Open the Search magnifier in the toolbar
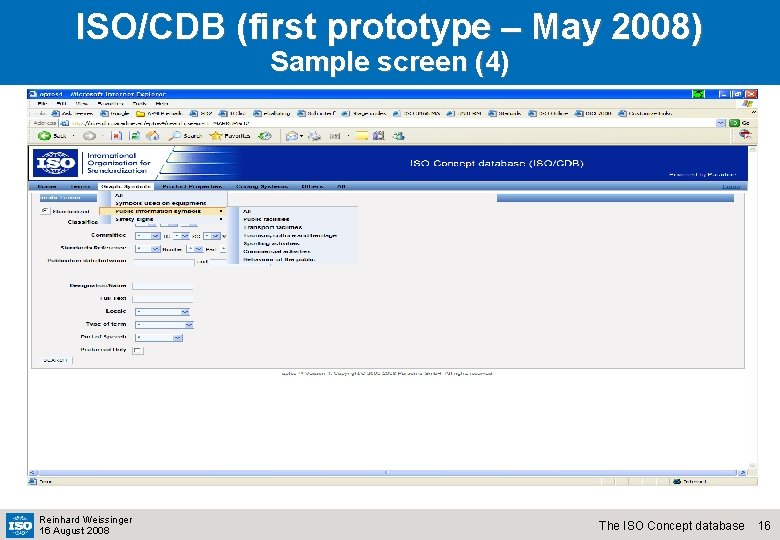Image resolution: width=780 pixels, height=540 pixels. click(185, 136)
